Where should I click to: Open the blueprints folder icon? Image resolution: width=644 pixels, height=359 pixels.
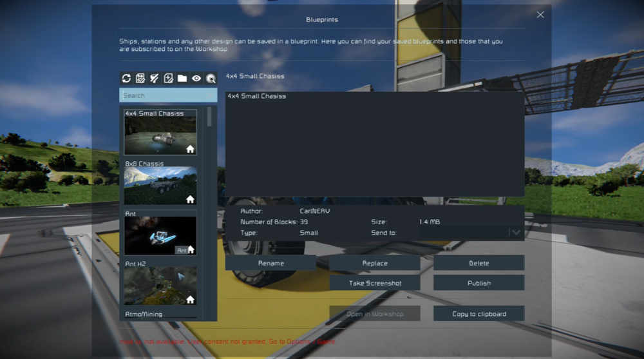[182, 79]
